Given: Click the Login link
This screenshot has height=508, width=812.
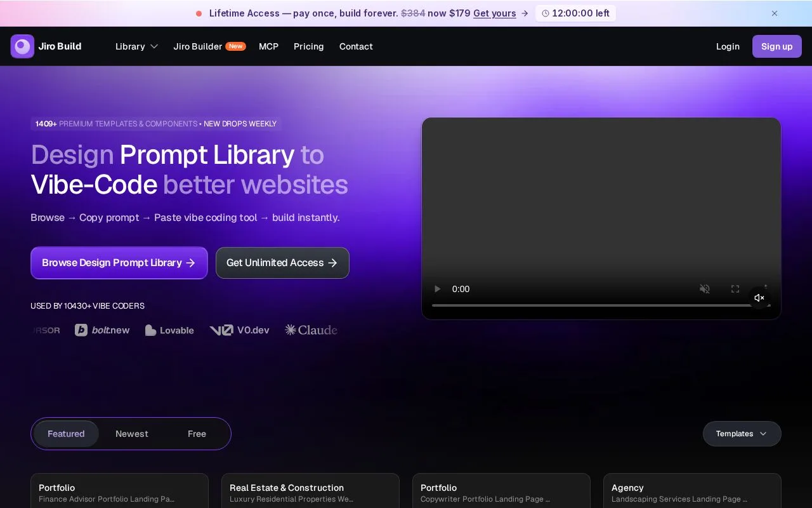Looking at the screenshot, I should click(x=728, y=46).
